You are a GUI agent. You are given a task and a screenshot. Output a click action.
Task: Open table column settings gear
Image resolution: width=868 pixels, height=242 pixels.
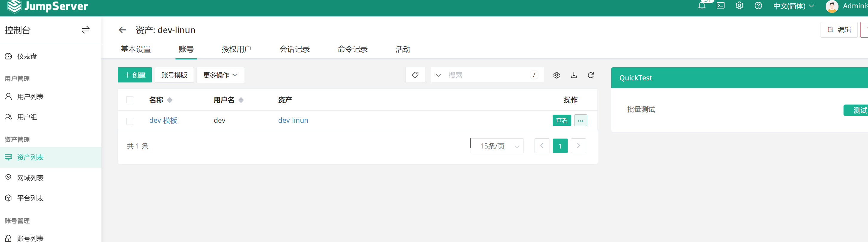pos(556,75)
